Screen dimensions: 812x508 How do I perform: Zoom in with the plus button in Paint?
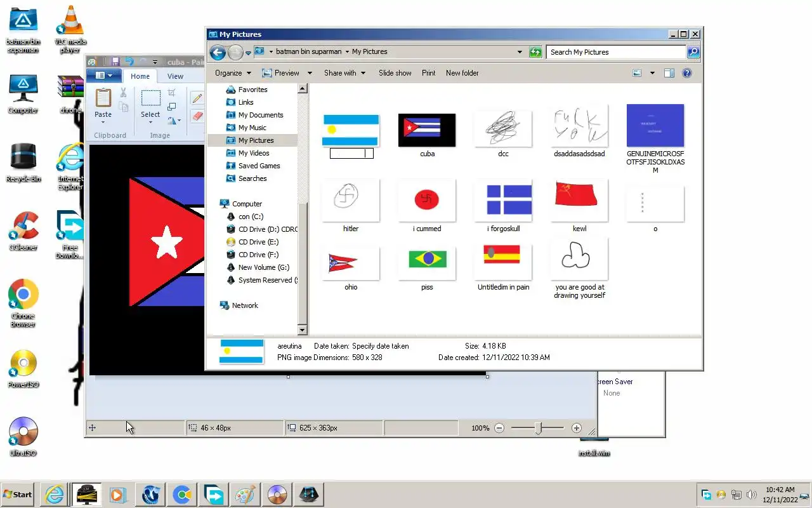[576, 428]
